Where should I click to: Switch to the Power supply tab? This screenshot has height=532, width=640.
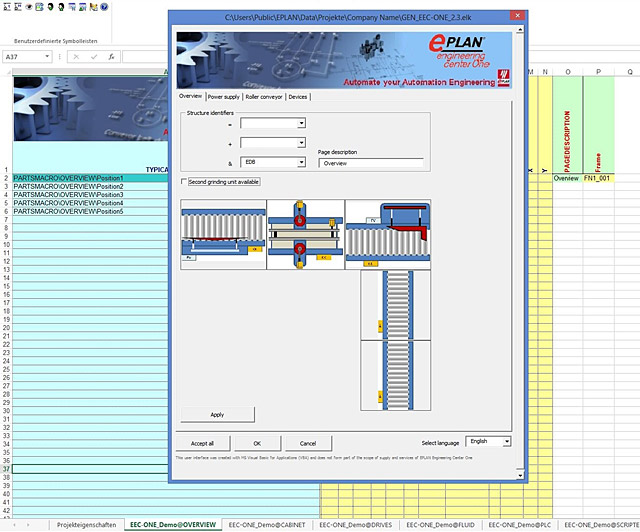click(224, 97)
